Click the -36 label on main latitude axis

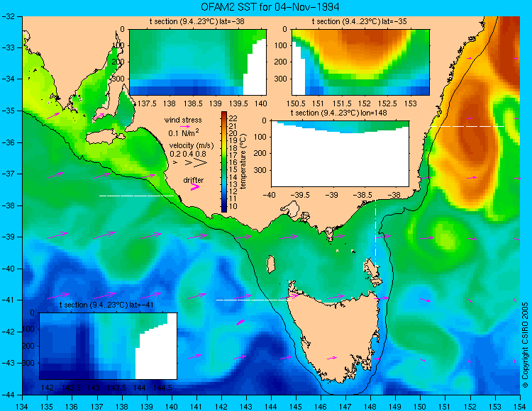8,142
